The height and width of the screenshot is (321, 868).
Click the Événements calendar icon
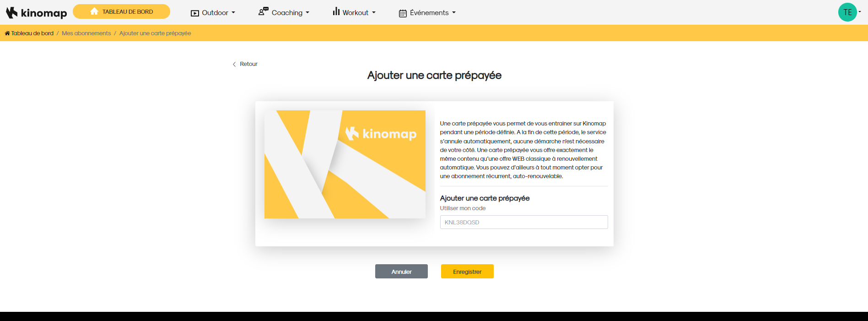click(403, 13)
